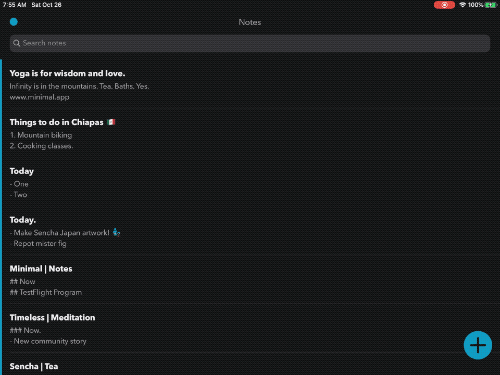
Task: Tap '## TestFlight Program' line
Action: pos(46,292)
